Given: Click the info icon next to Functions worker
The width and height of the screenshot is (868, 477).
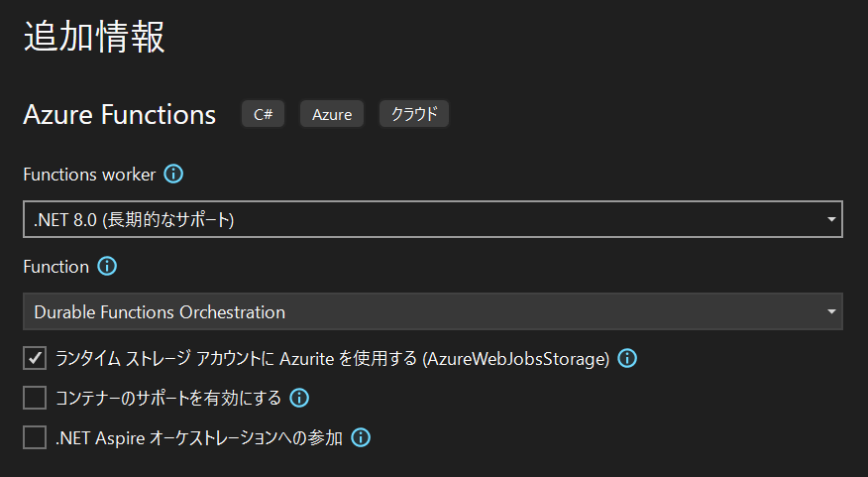Looking at the screenshot, I should pyautogui.click(x=173, y=175).
